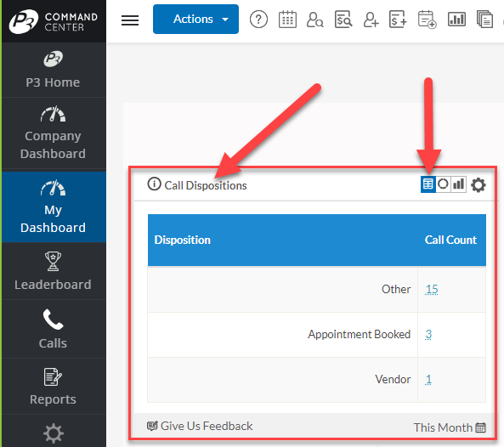Image resolution: width=504 pixels, height=447 pixels.
Task: Click Appointment Booked call count 3
Action: click(428, 334)
